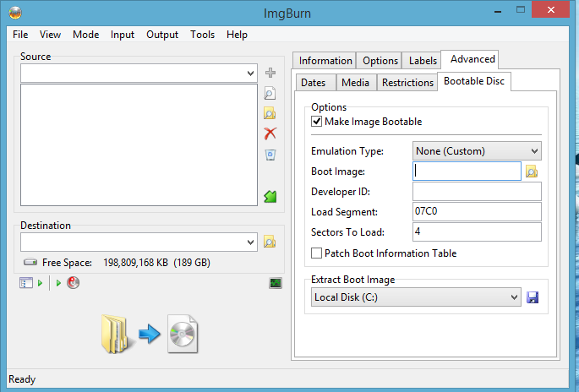The width and height of the screenshot is (579, 392).
Task: Click the Sectors To Load field
Action: (477, 231)
